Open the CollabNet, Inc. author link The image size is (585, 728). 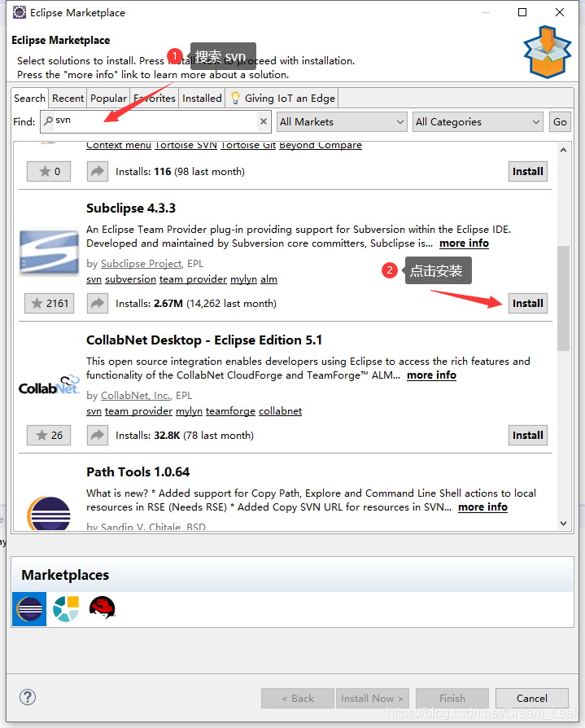click(135, 396)
